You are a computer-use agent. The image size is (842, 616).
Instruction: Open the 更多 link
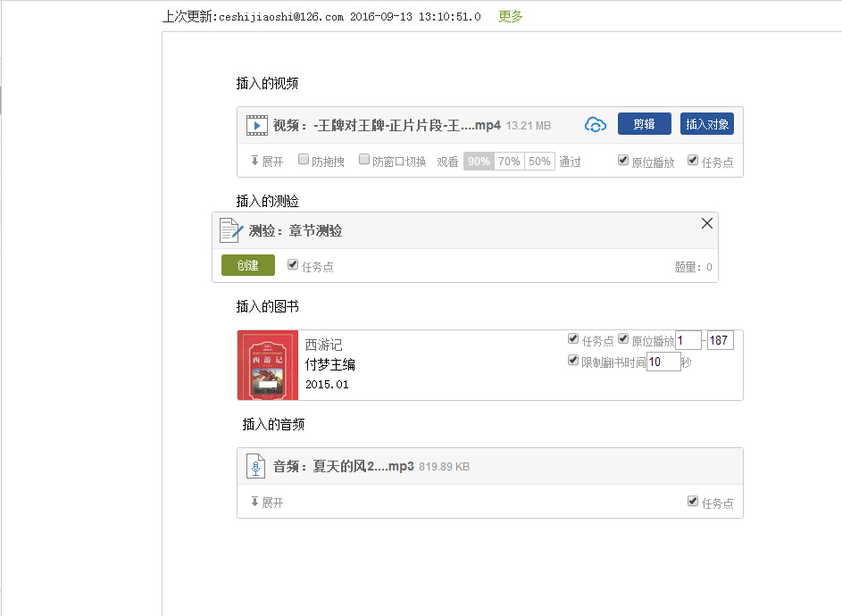[x=510, y=17]
